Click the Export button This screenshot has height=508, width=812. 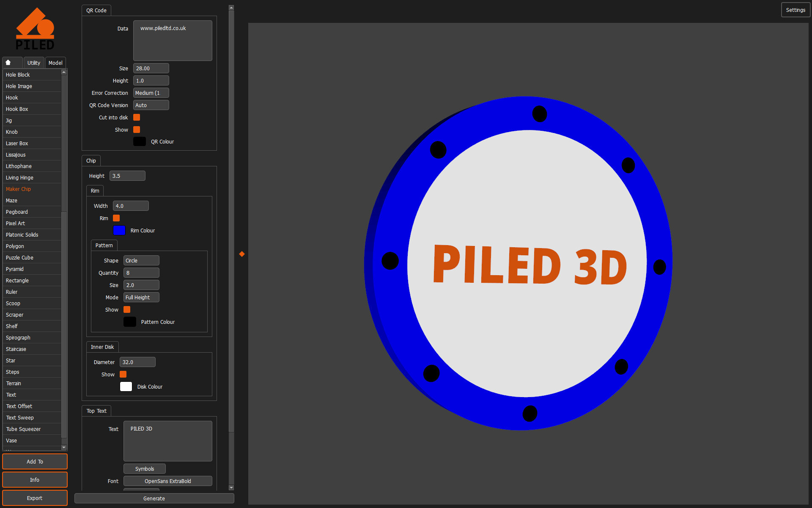tap(35, 498)
